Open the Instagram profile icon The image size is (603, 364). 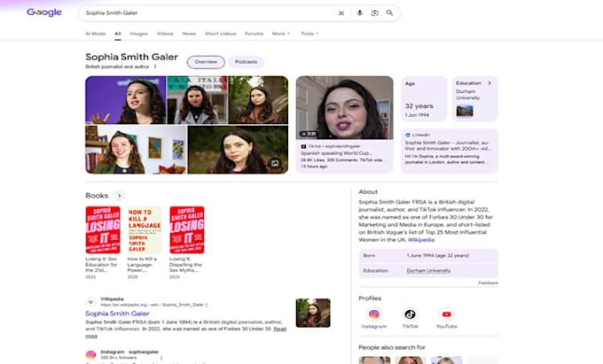374,314
